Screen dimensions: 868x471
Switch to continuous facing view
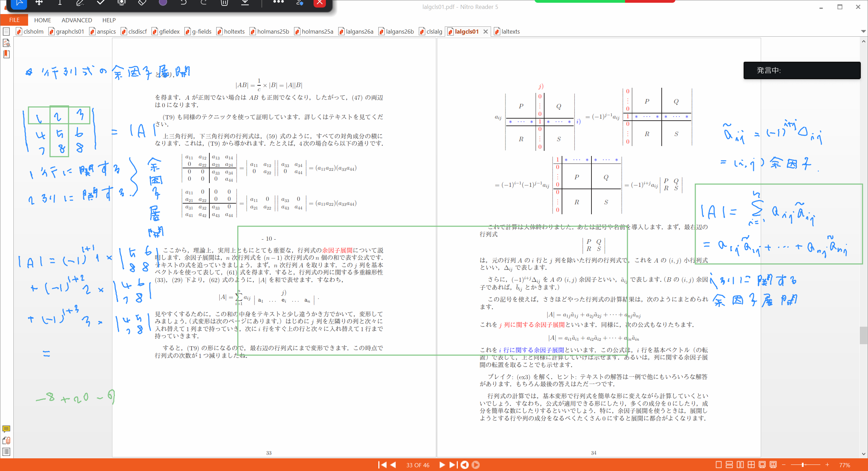[x=751, y=465]
